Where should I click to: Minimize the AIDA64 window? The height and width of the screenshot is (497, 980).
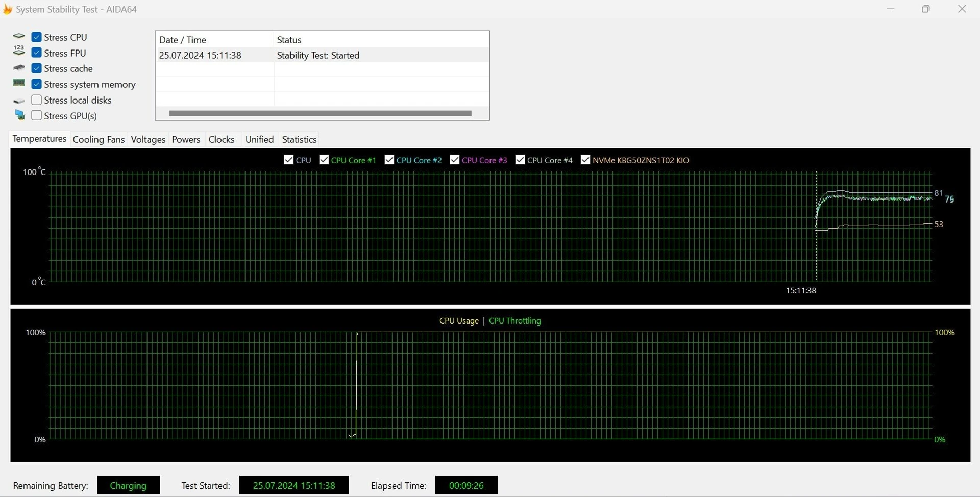(x=891, y=9)
